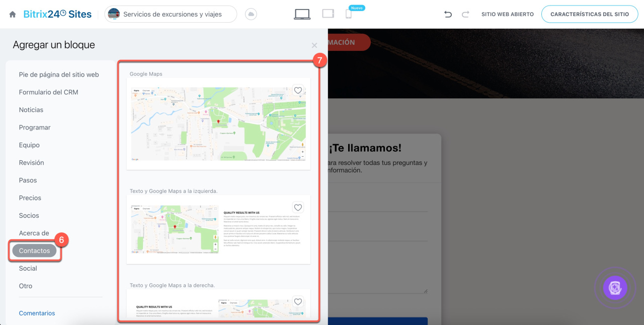
Task: Favorite the Google Maps block
Action: [x=298, y=91]
